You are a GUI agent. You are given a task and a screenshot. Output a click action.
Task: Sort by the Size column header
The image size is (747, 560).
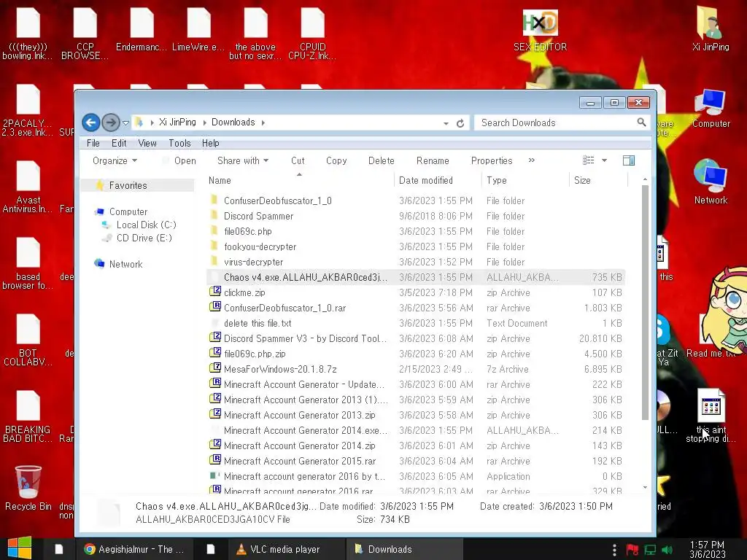point(598,181)
